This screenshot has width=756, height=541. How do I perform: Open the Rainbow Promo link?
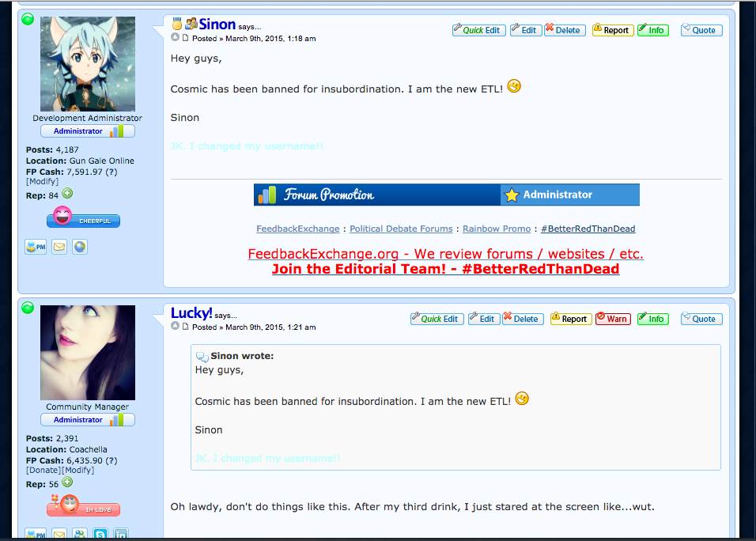pos(497,229)
